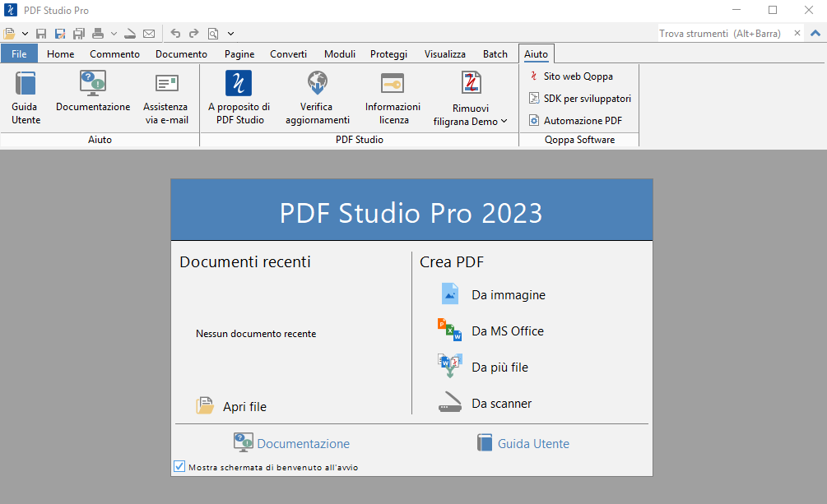Click Automazione PDF item
The height and width of the screenshot is (504, 827).
point(575,121)
